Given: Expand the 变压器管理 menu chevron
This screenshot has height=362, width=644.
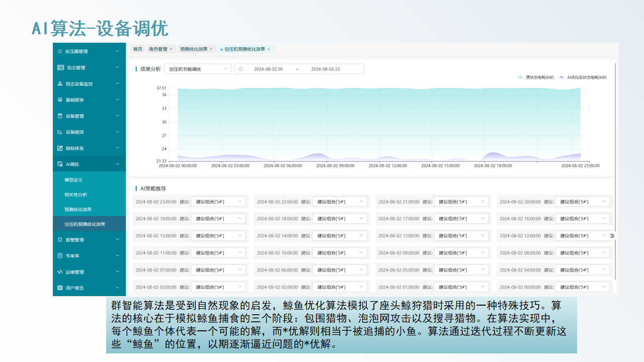Looking at the screenshot, I should point(117,51).
